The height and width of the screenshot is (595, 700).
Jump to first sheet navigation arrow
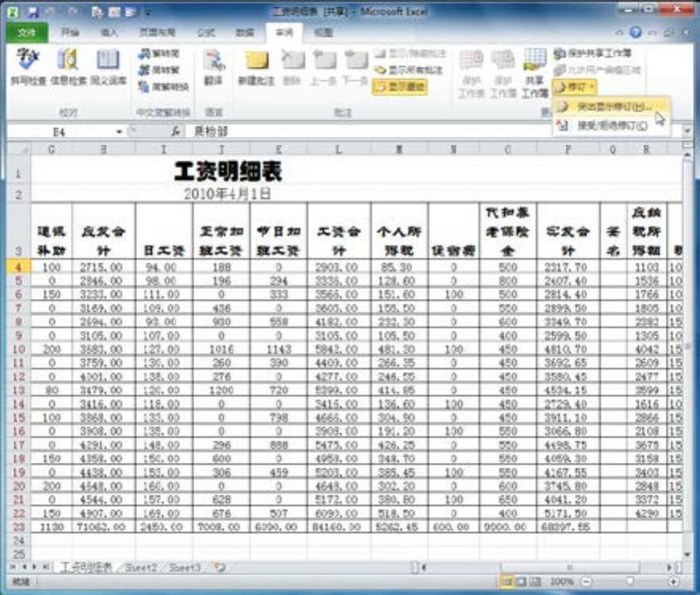pos(13,567)
